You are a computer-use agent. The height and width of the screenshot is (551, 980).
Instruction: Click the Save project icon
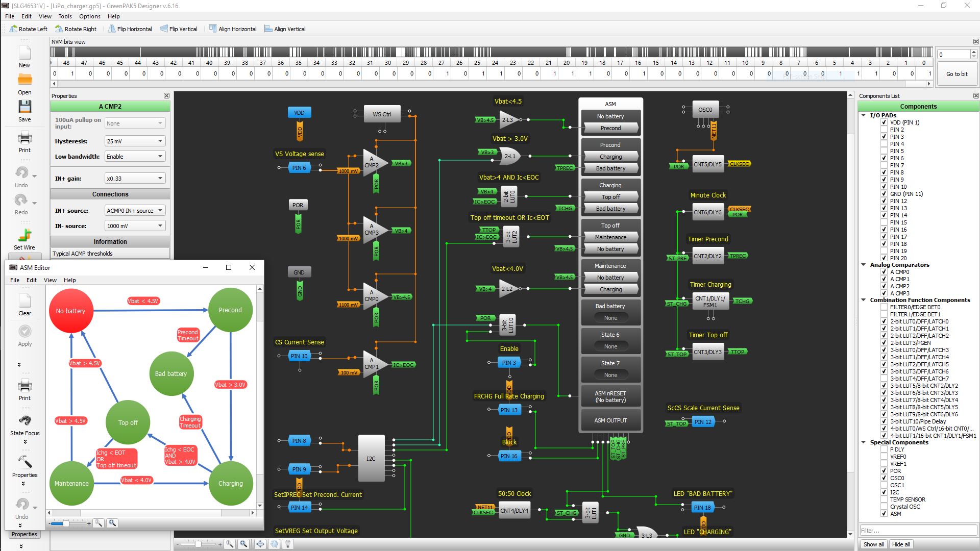(x=24, y=107)
